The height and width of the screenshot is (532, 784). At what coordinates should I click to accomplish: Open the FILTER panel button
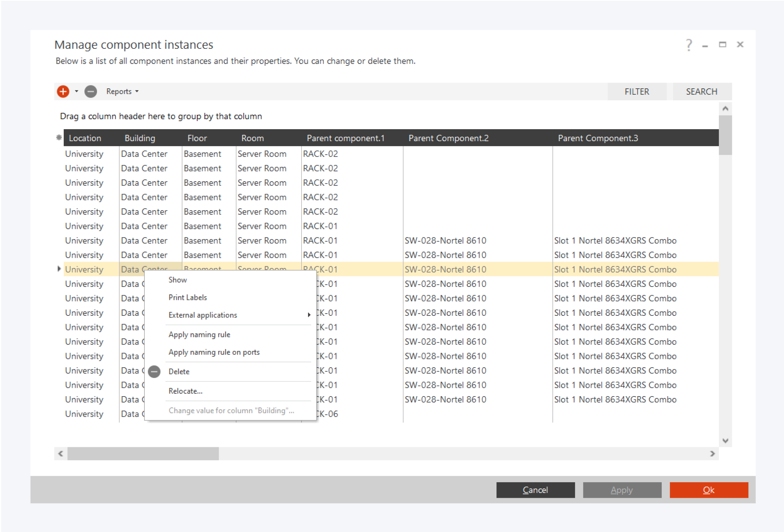637,91
